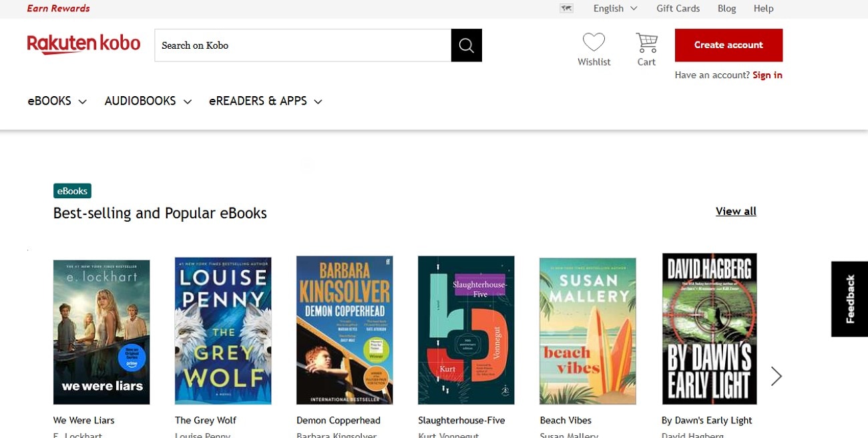The image size is (868, 438).
Task: Click the Beach Vibes title text
Action: pyautogui.click(x=566, y=420)
